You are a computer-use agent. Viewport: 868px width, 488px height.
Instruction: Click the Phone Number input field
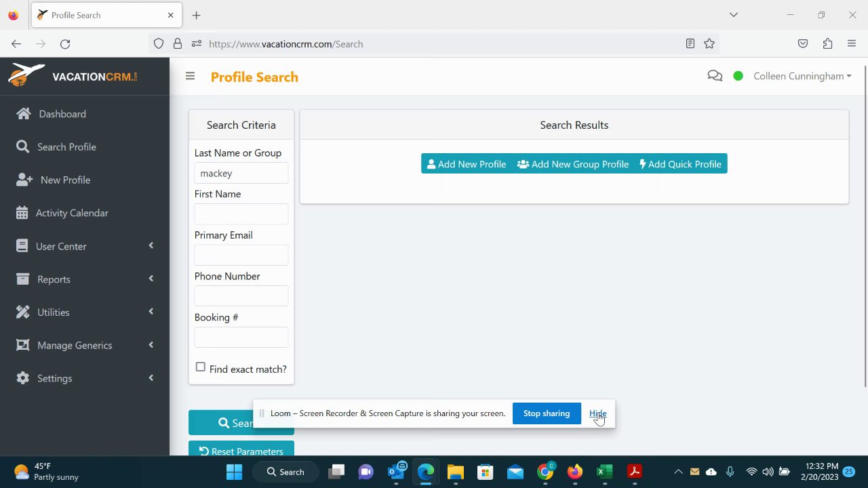tap(241, 296)
